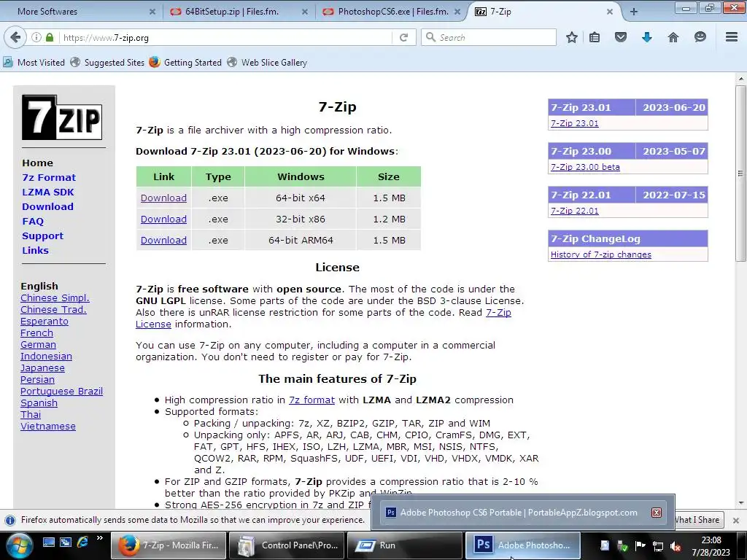Dismiss the Firefox data notification bar
The height and width of the screenshot is (560, 747).
[735, 520]
